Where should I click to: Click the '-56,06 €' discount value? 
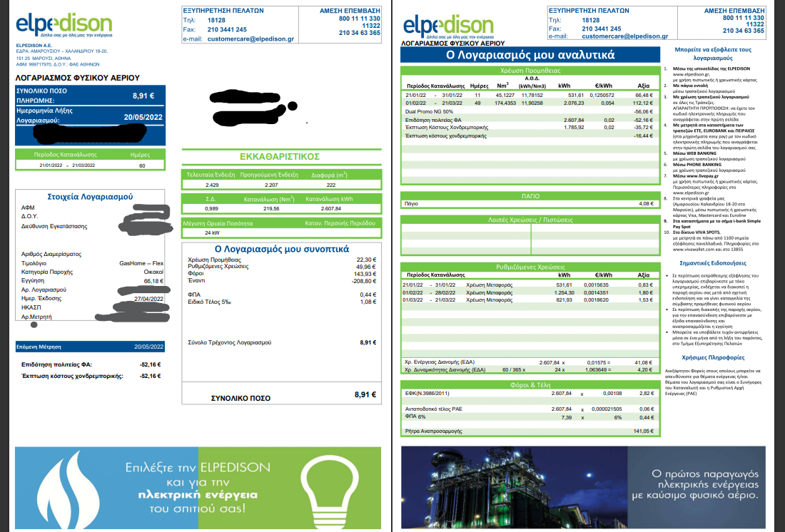[x=643, y=111]
